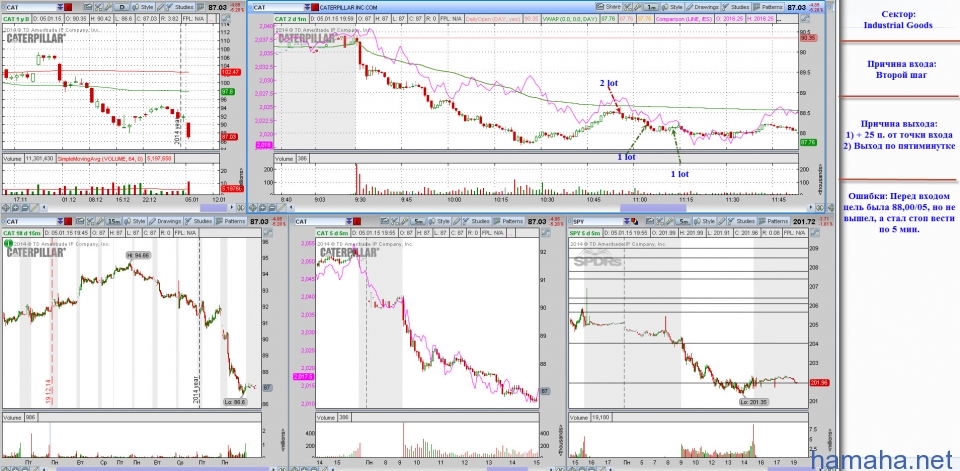Image resolution: width=960 pixels, height=471 pixels.
Task: Click CAT 2 d 1m aggregation label
Action: point(291,19)
